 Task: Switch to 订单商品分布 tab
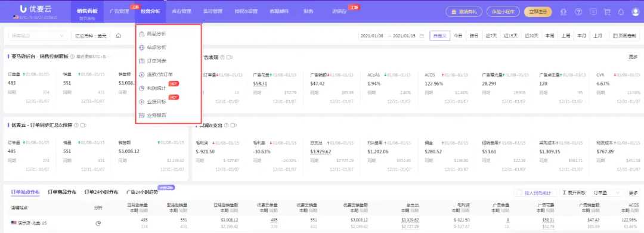coord(61,191)
